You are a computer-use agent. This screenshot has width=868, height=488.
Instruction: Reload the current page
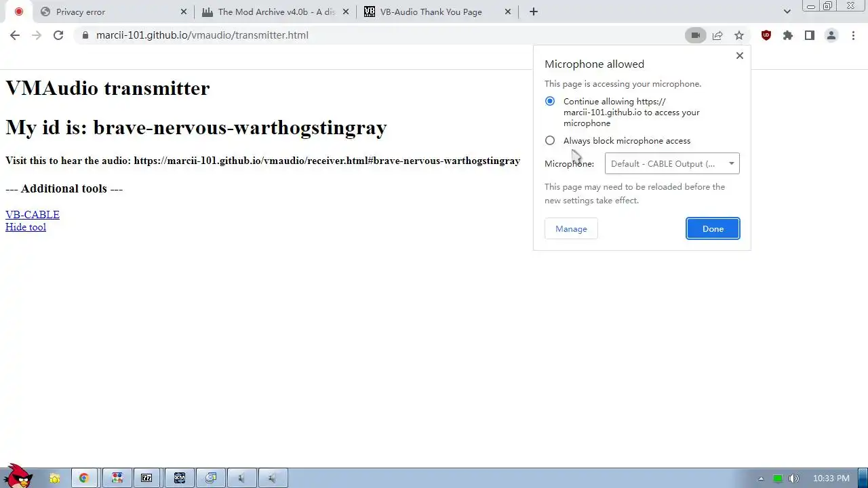coord(58,35)
